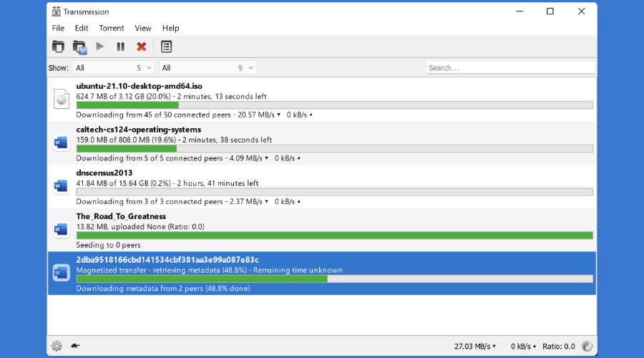Screen dimensions: 644x358
Task: Expand the tracker filter dropdown showing 9
Action: (208, 68)
